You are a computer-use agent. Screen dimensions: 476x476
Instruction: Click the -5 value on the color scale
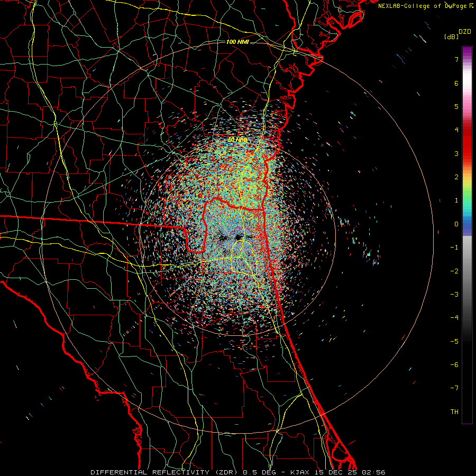454,341
